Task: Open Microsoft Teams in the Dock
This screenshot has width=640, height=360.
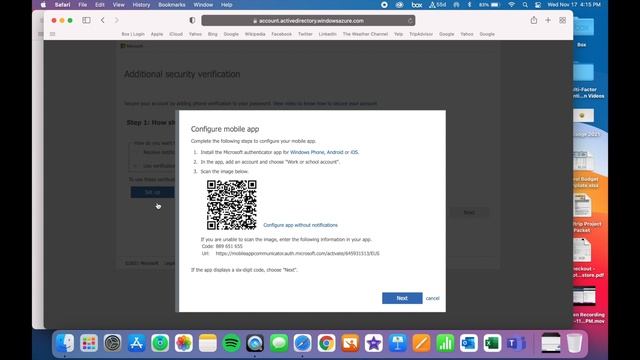Action: [516, 343]
